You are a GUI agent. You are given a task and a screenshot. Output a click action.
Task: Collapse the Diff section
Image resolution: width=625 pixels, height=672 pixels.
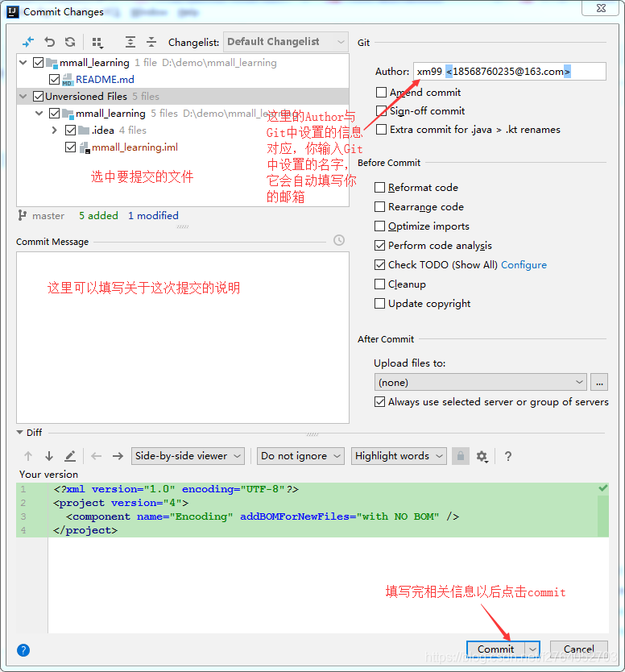[x=19, y=433]
